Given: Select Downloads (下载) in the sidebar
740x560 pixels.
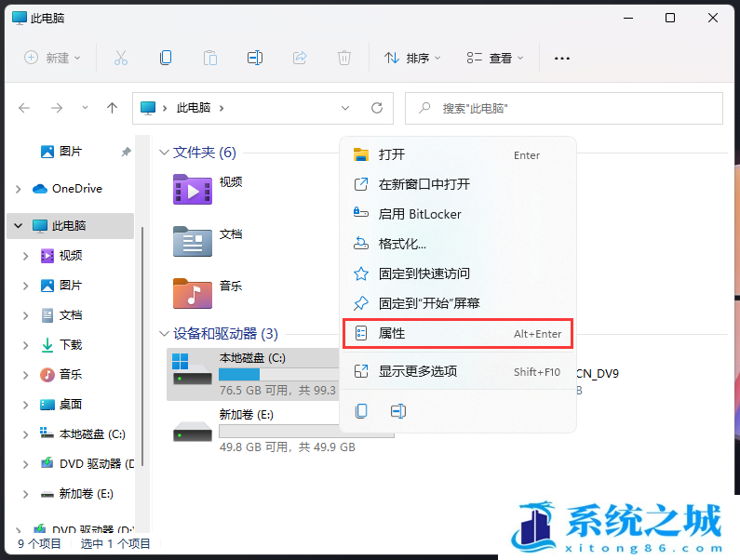Looking at the screenshot, I should (x=71, y=345).
